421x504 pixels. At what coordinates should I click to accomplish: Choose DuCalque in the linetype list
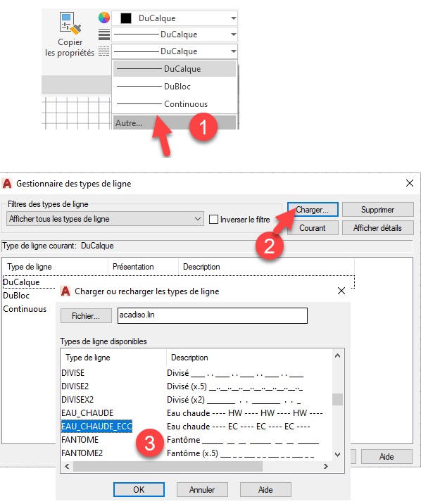[175, 69]
